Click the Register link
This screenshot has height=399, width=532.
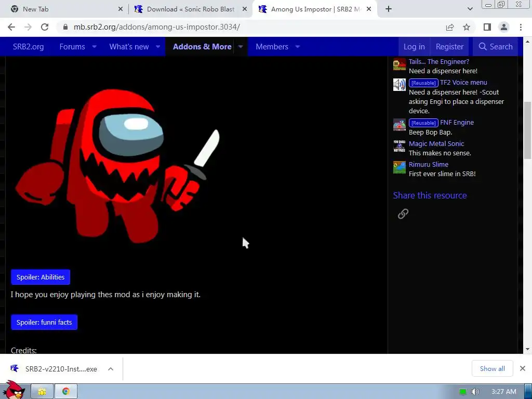click(x=449, y=46)
